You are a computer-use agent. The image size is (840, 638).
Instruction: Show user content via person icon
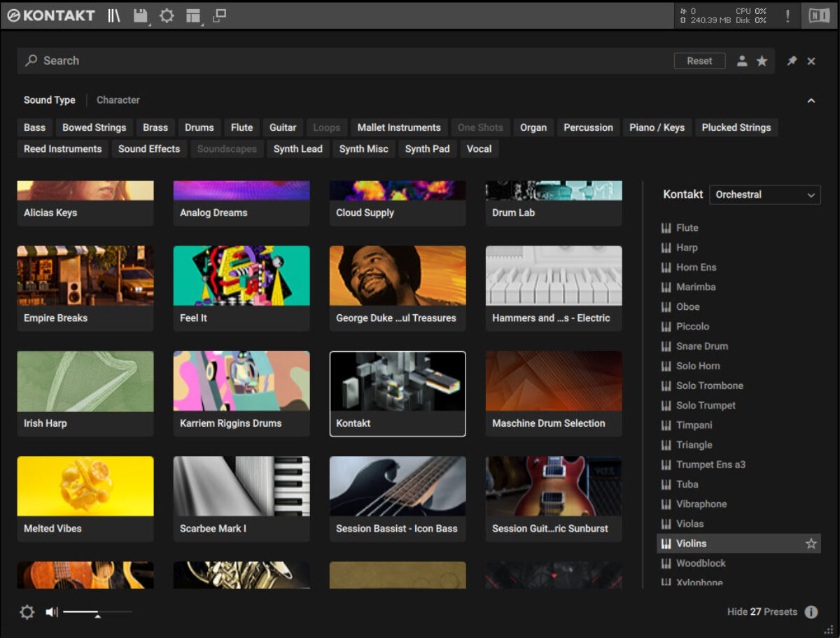(742, 61)
